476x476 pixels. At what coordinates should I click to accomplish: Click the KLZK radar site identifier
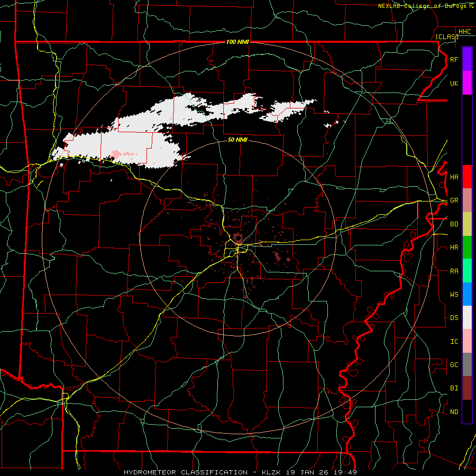(x=272, y=472)
